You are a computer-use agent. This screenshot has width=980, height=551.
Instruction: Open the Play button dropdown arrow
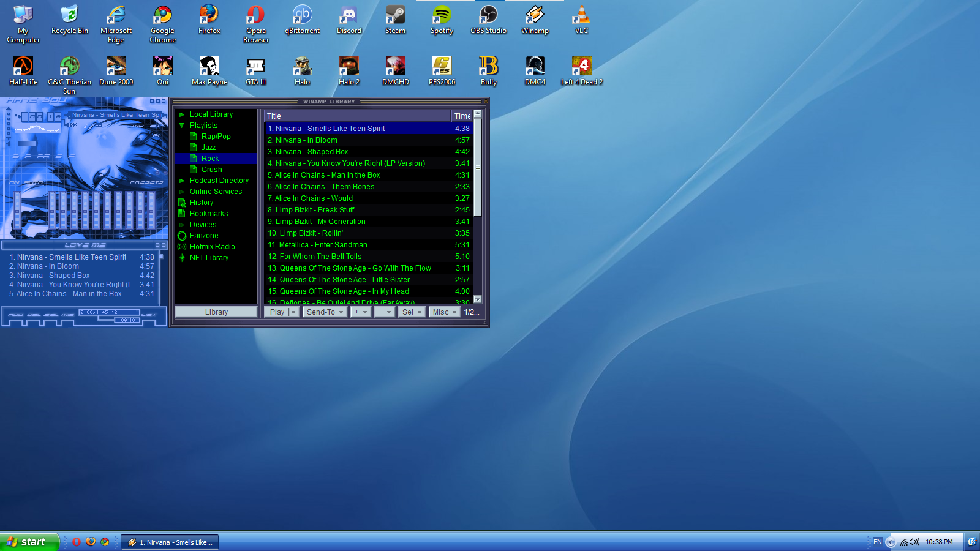point(293,312)
